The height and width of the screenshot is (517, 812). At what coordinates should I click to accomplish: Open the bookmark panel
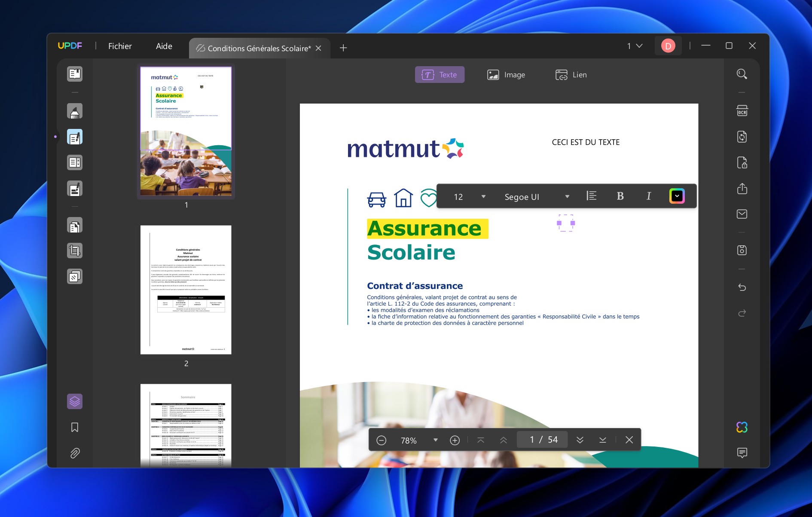click(x=75, y=427)
